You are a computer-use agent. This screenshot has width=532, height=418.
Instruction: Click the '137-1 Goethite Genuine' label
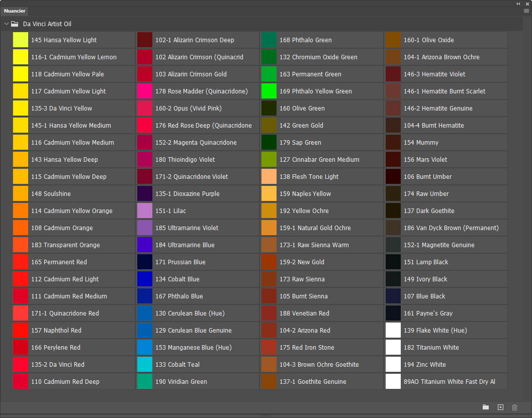coord(313,382)
